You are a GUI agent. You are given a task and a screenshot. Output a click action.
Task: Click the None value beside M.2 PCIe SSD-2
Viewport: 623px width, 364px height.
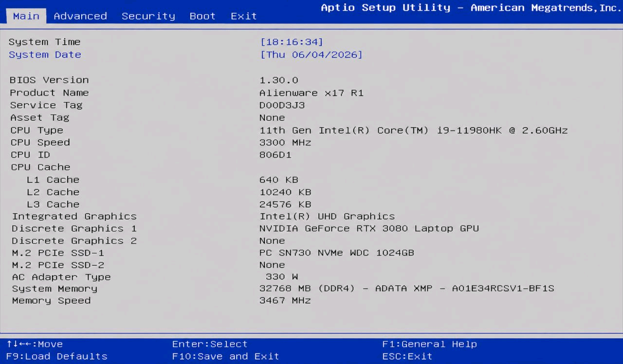[x=272, y=265]
